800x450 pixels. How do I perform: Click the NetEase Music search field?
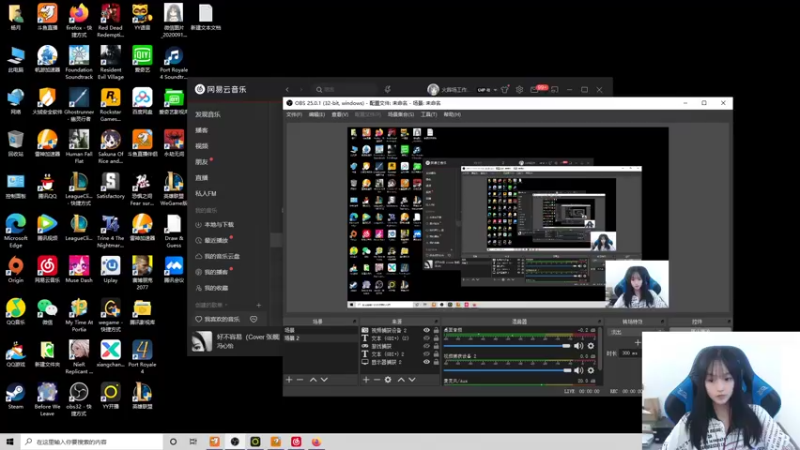(344, 89)
